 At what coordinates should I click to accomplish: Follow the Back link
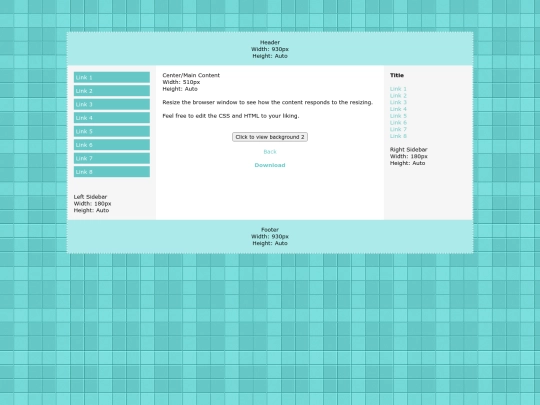pyautogui.click(x=270, y=152)
